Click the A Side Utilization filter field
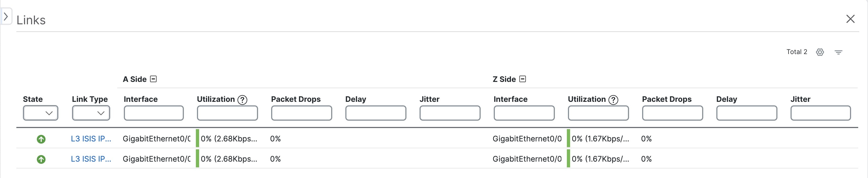This screenshot has width=868, height=178. 227,113
